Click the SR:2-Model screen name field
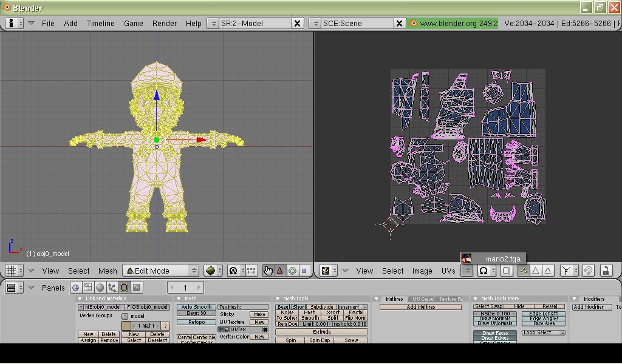 click(x=255, y=23)
